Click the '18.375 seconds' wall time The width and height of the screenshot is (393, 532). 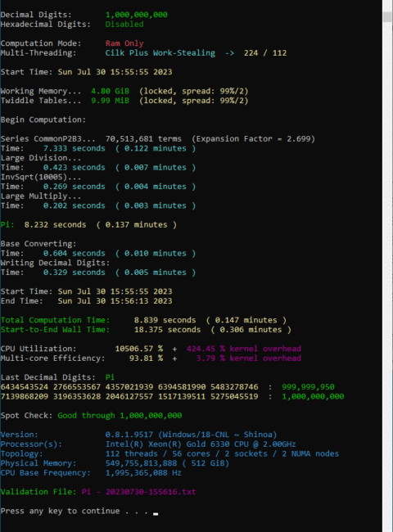click(x=167, y=330)
